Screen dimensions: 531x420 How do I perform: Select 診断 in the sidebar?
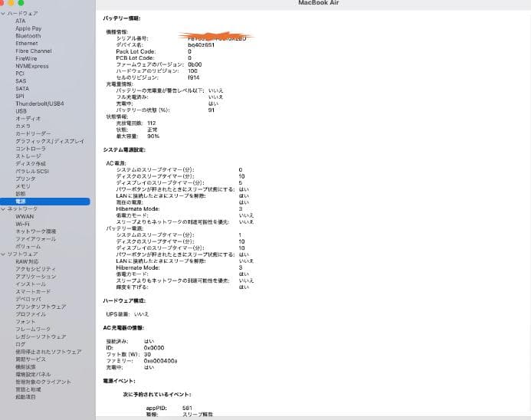pyautogui.click(x=21, y=194)
